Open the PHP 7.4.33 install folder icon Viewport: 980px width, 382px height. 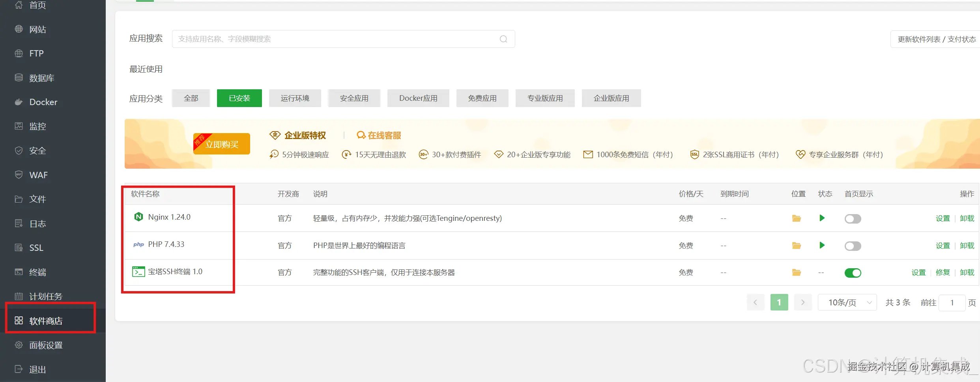(797, 246)
